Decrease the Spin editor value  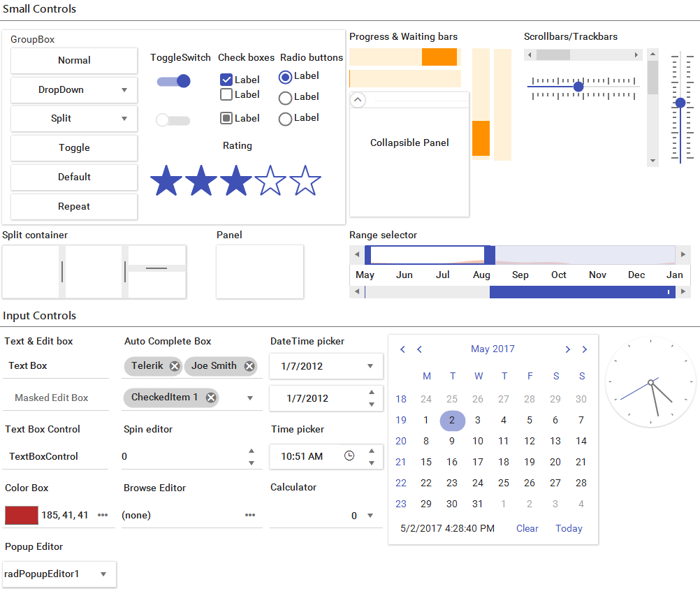[x=251, y=463]
